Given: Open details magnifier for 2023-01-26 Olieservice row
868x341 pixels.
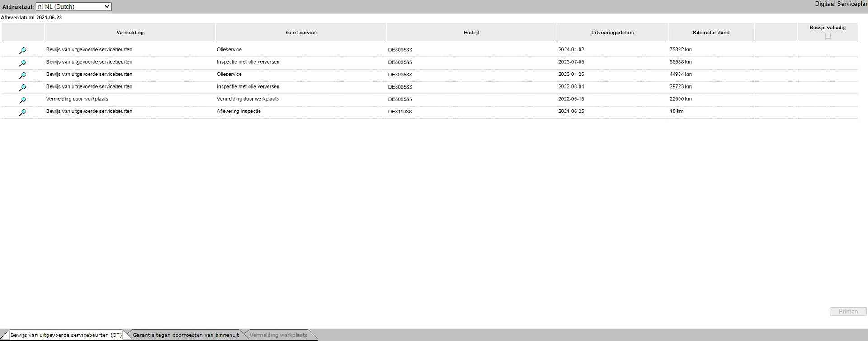Looking at the screenshot, I should [x=23, y=75].
